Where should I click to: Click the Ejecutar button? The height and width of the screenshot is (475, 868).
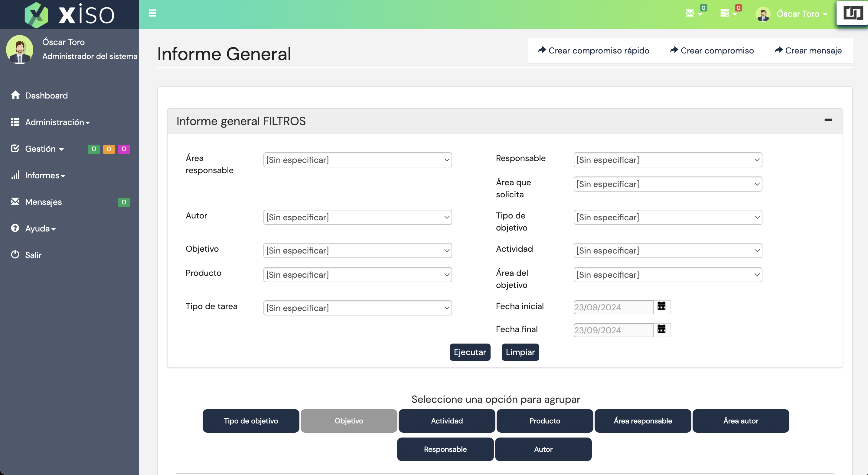coord(470,352)
